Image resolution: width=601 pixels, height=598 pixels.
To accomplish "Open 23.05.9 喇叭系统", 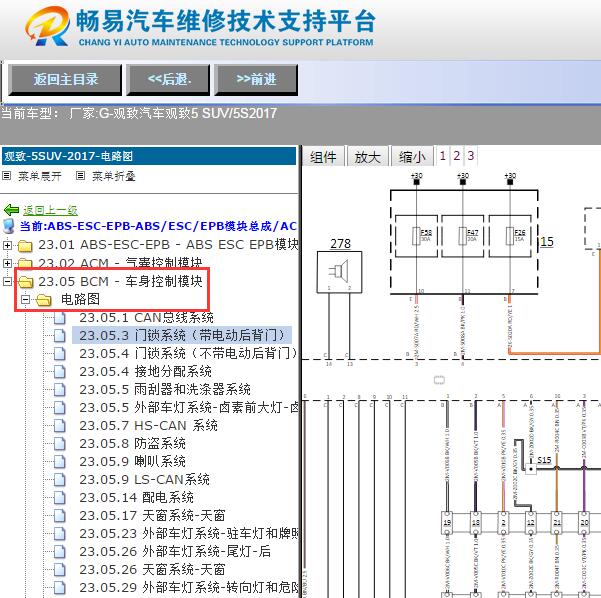I will pyautogui.click(x=132, y=462).
